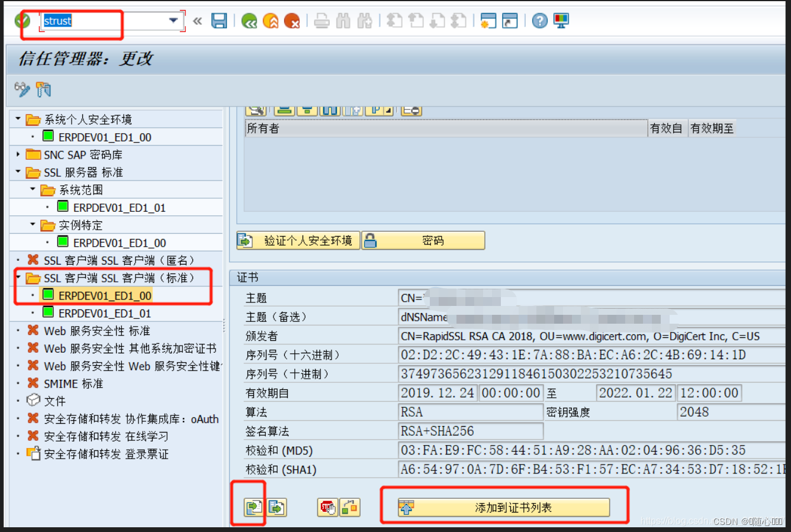The width and height of the screenshot is (791, 532).
Task: Click the 添加到证书列表 button
Action: [x=504, y=507]
